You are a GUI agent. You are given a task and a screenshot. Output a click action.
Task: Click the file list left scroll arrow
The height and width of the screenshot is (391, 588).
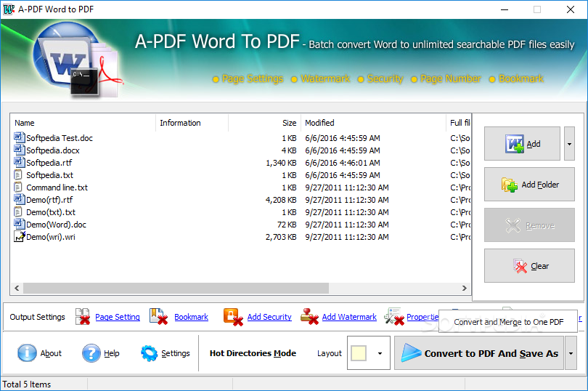17,288
